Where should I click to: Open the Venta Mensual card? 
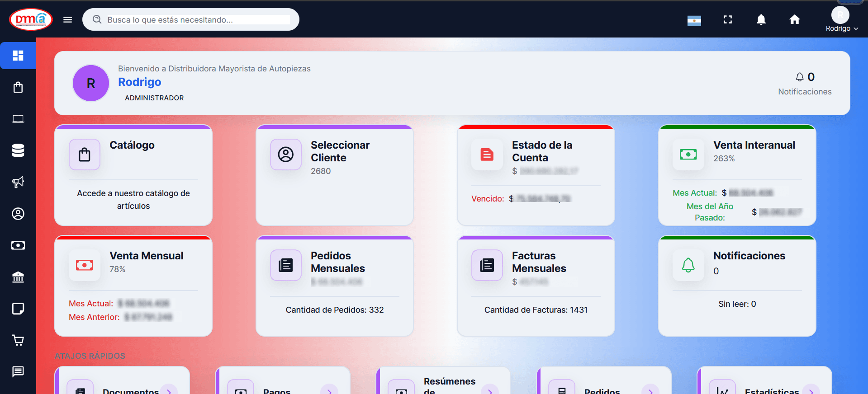133,286
